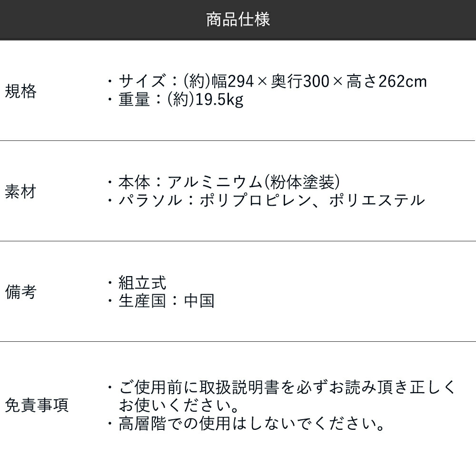Click the 幅294 width value
Viewport: 476px width, 476px height.
coord(233,81)
